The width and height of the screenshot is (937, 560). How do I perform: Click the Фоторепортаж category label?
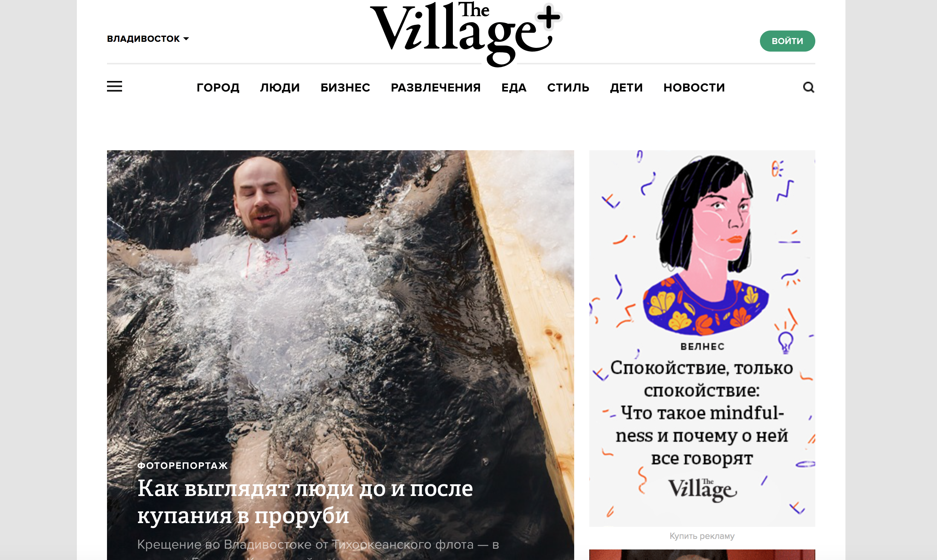182,465
